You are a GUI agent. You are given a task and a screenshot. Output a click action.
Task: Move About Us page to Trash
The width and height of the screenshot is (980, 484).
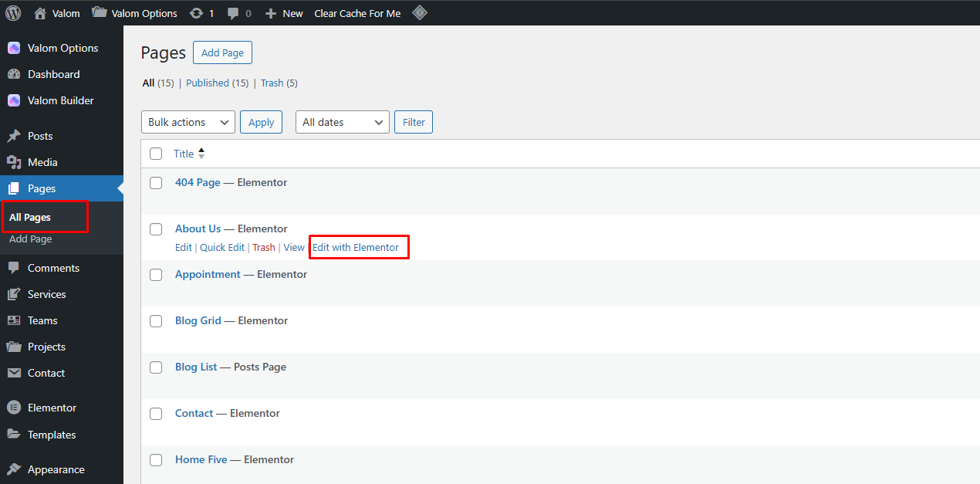263,248
